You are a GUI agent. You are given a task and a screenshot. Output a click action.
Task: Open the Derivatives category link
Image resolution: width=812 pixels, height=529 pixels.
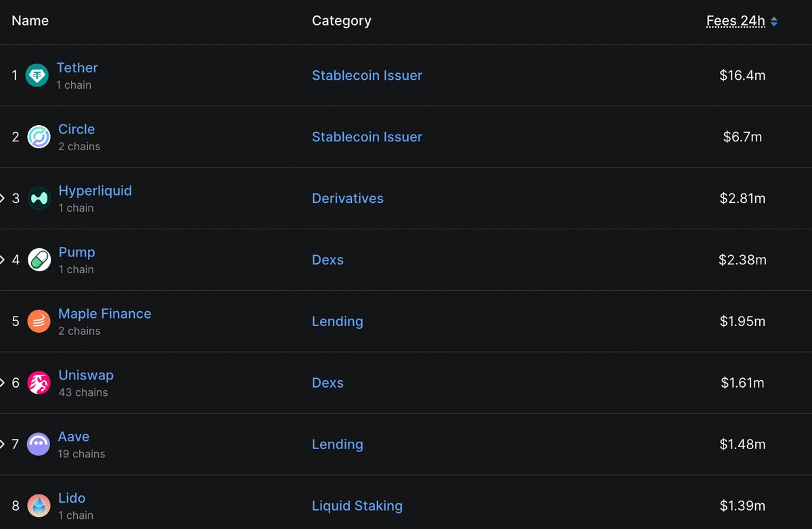[x=348, y=198]
